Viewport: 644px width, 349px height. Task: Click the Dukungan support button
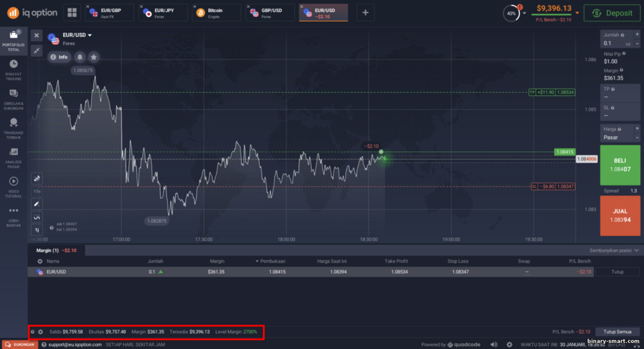click(19, 344)
